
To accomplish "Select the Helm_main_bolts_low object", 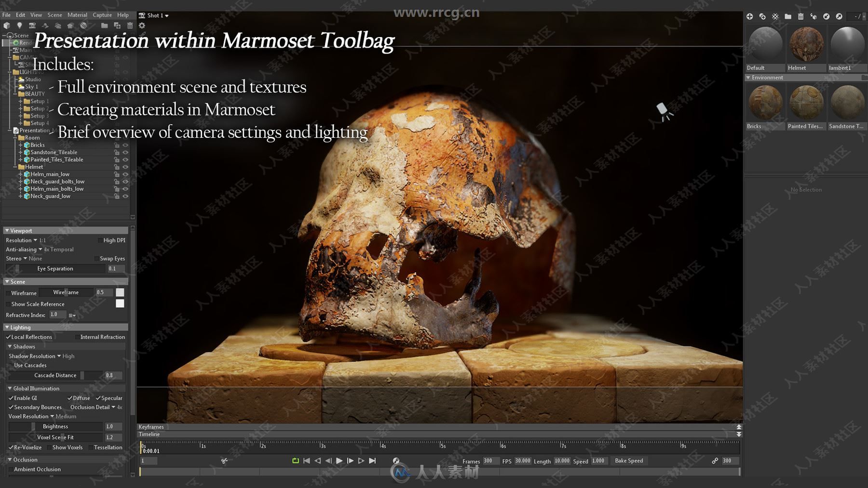I will point(57,189).
